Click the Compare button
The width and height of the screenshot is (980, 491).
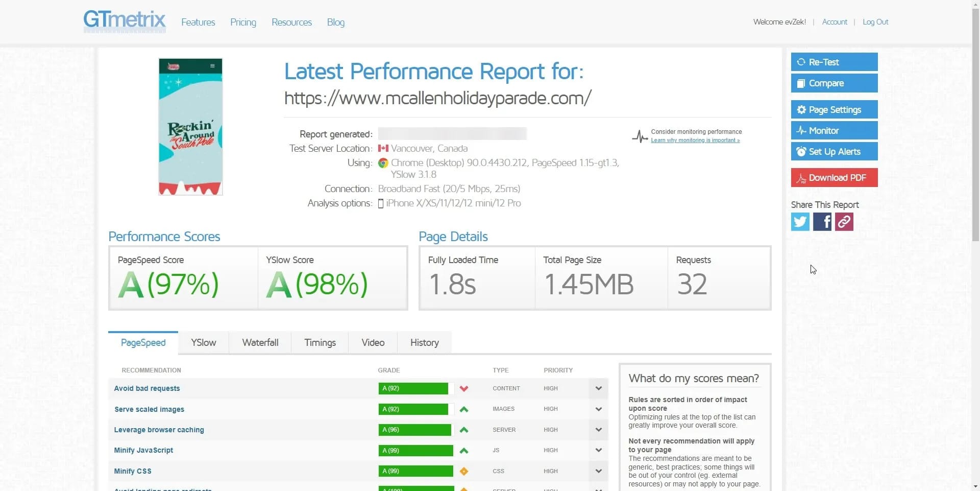point(834,83)
